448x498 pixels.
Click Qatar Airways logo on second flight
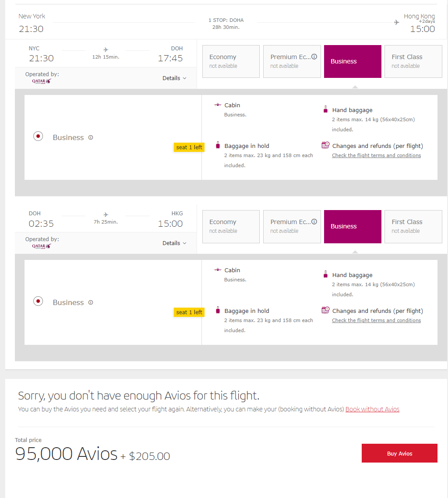click(x=42, y=246)
